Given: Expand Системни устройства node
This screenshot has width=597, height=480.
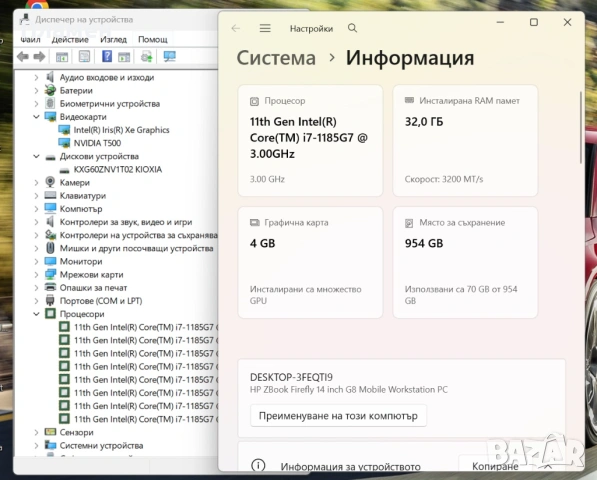Looking at the screenshot, I should tap(36, 445).
